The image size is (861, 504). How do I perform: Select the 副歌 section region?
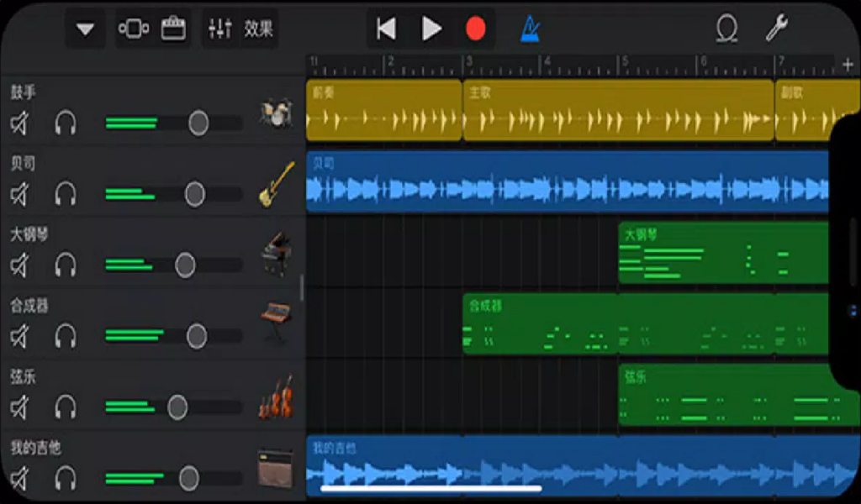811,109
